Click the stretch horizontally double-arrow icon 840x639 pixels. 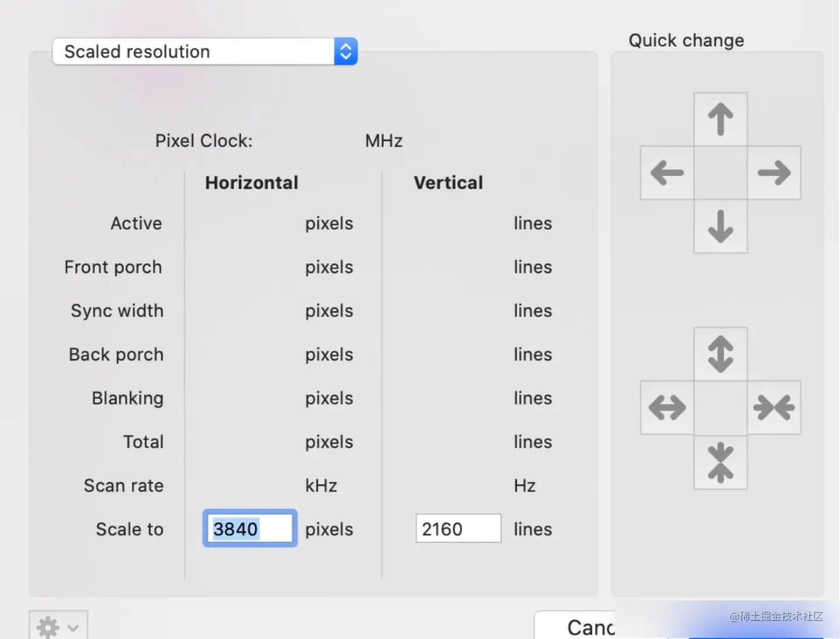667,408
